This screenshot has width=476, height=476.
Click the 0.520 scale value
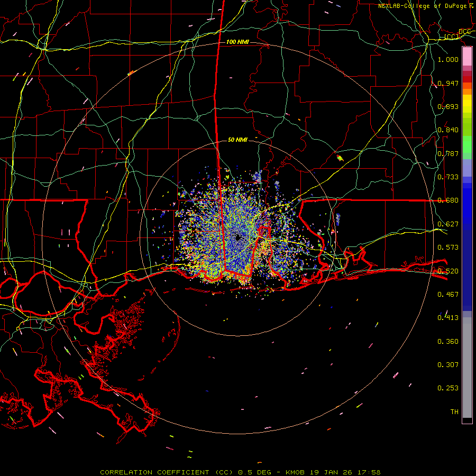[448, 271]
